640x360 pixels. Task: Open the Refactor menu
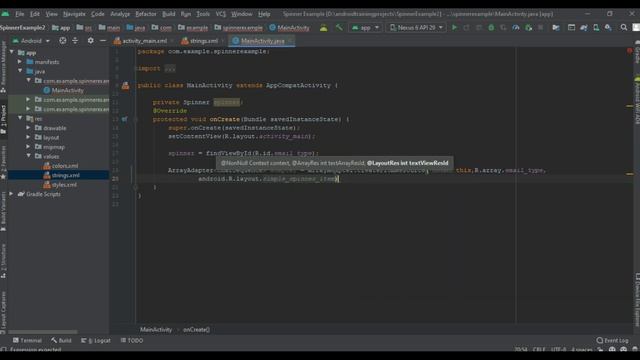tap(146, 14)
